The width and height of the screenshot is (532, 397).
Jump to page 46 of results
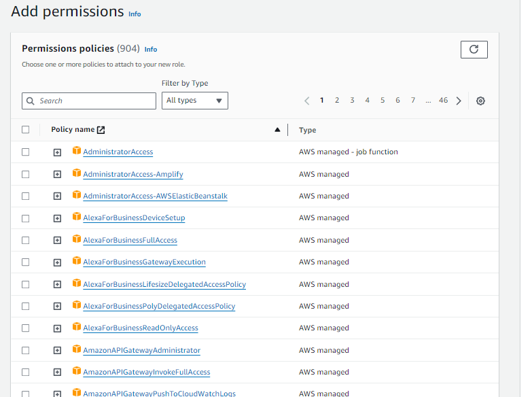[x=443, y=101]
